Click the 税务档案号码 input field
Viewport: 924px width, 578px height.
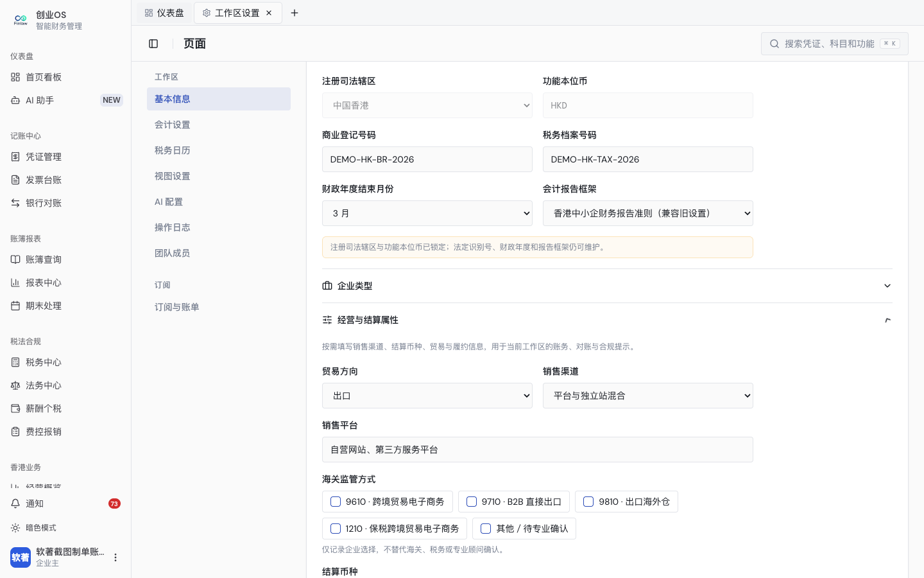coord(648,159)
